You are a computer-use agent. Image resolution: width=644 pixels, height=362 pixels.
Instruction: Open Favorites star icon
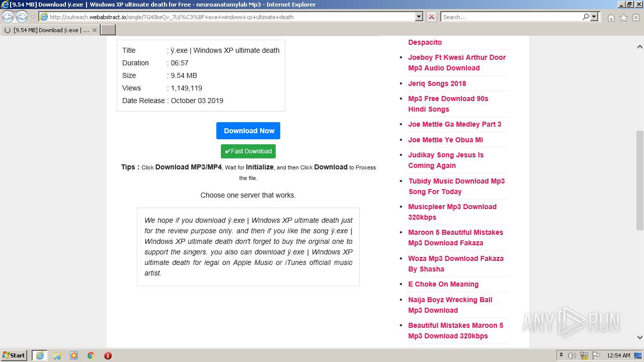[x=623, y=18]
